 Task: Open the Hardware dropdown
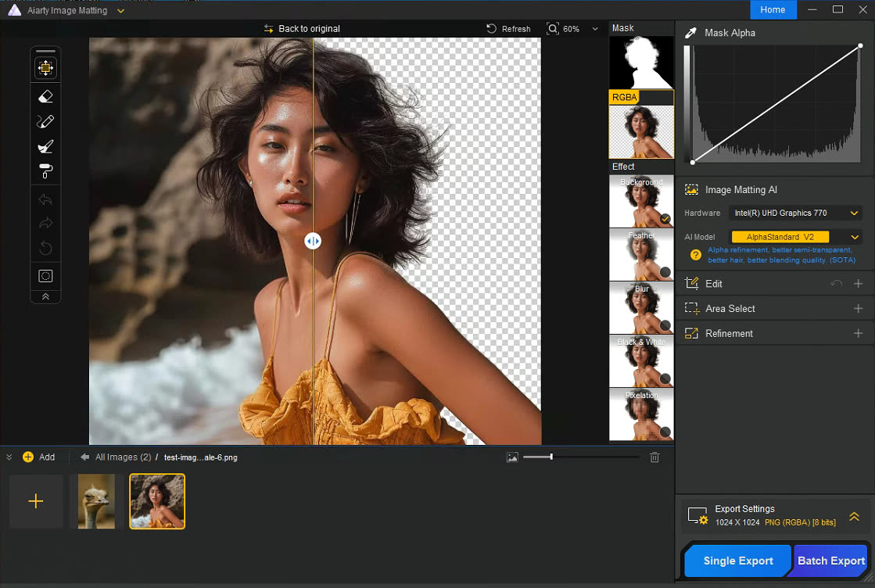tap(794, 213)
